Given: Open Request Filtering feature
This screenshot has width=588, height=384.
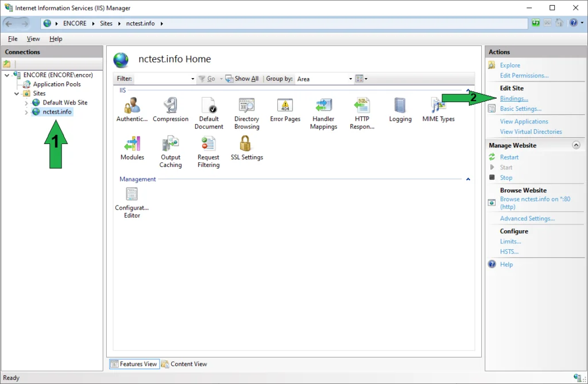Looking at the screenshot, I should [x=208, y=144].
